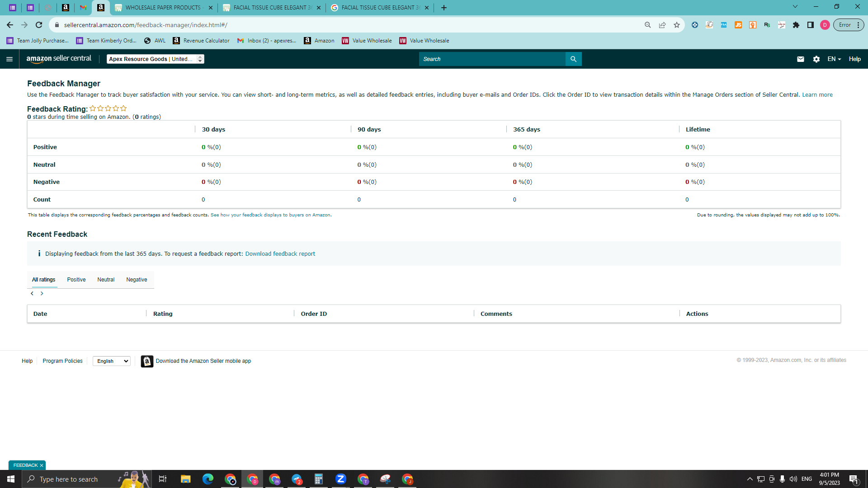Open the buyer messages envelope icon
Screen dimensions: 868x488
(801, 59)
